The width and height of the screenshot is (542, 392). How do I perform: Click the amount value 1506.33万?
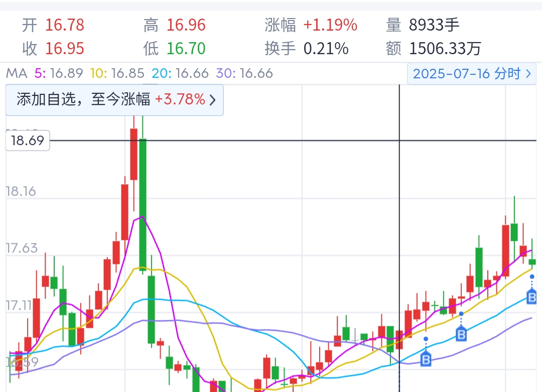[445, 48]
